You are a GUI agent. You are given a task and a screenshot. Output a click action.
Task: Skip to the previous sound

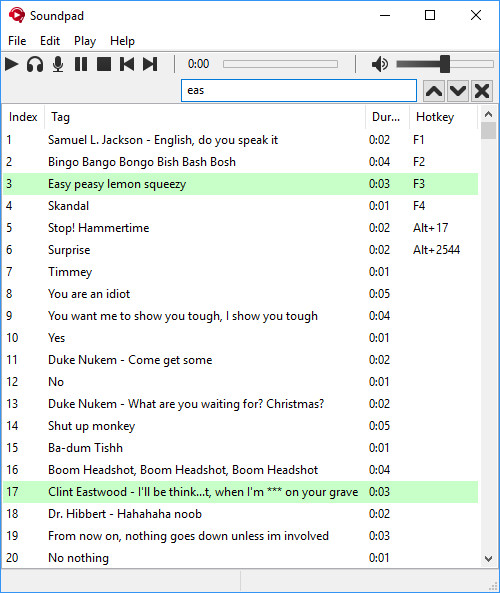(127, 64)
